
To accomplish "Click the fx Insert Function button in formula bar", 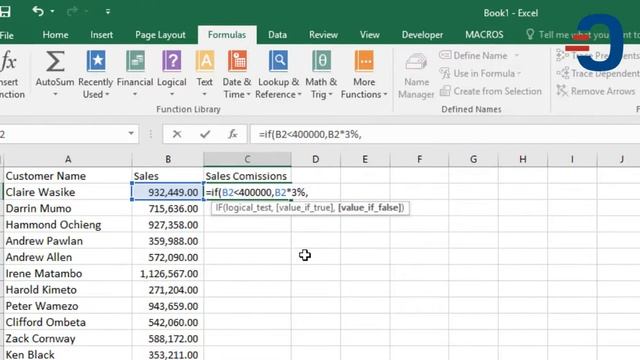I will click(x=233, y=134).
